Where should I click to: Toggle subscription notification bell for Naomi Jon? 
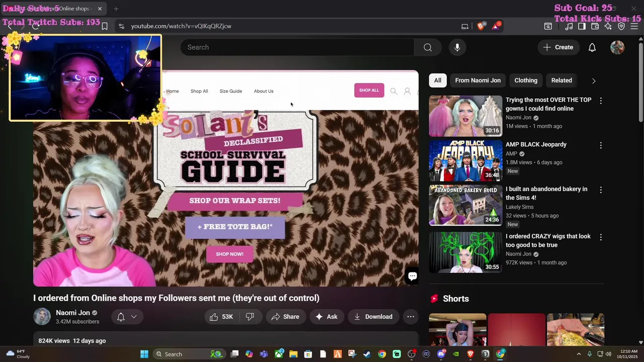tap(121, 317)
